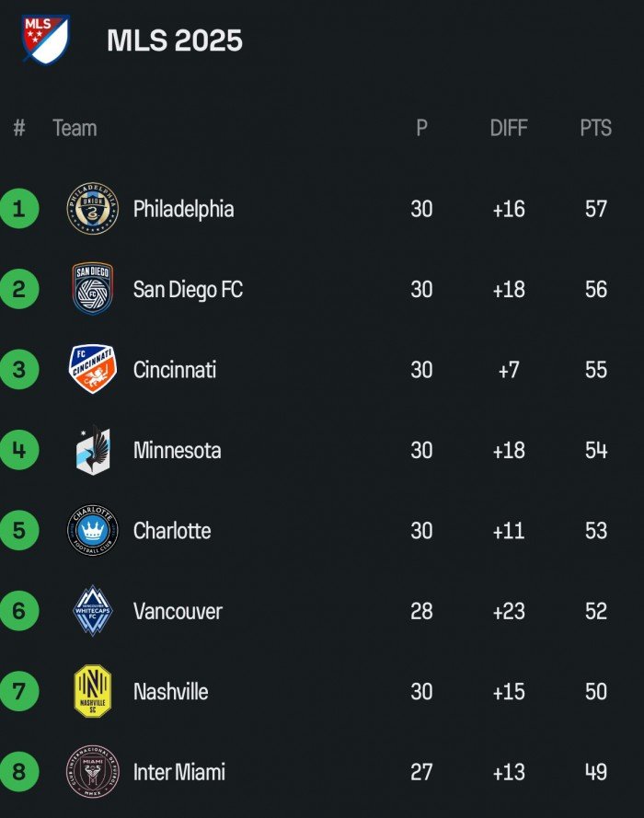This screenshot has height=818, width=644.
Task: Click the MLS league logo
Action: [x=46, y=40]
